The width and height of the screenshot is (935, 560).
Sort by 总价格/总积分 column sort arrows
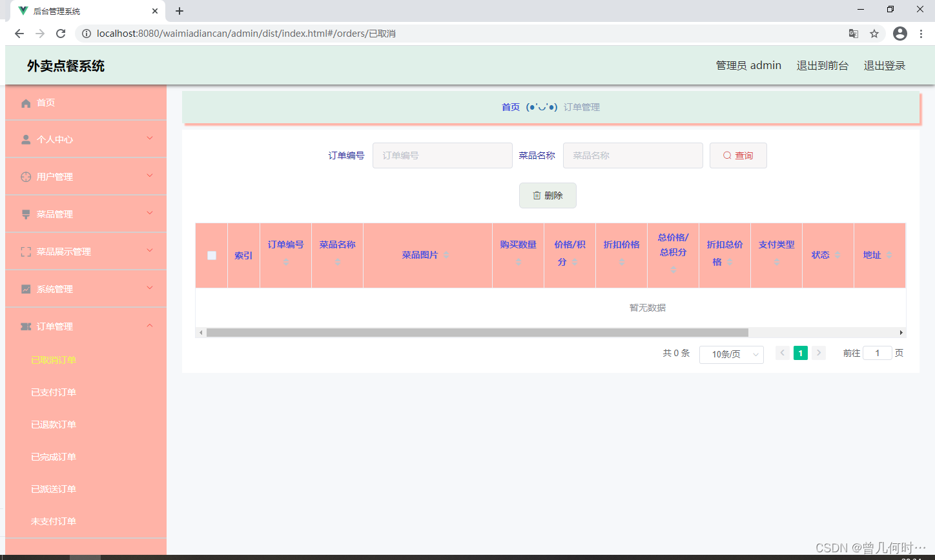coord(673,269)
